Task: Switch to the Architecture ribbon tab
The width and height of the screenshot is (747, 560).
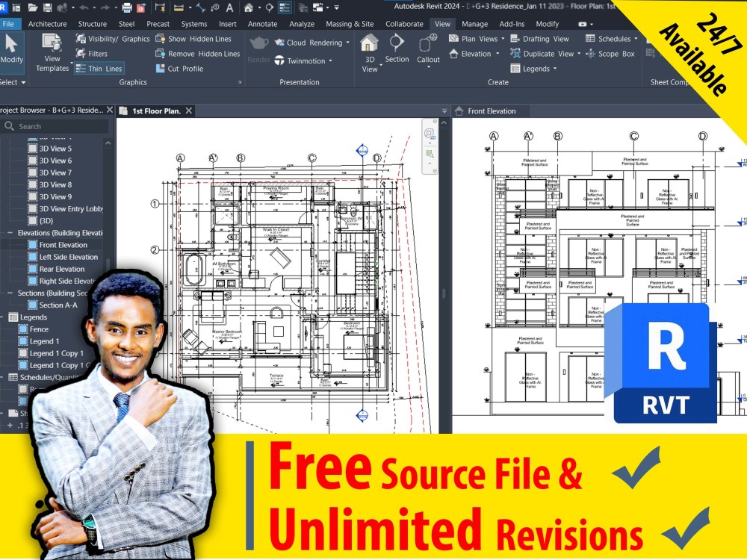Action: point(47,24)
